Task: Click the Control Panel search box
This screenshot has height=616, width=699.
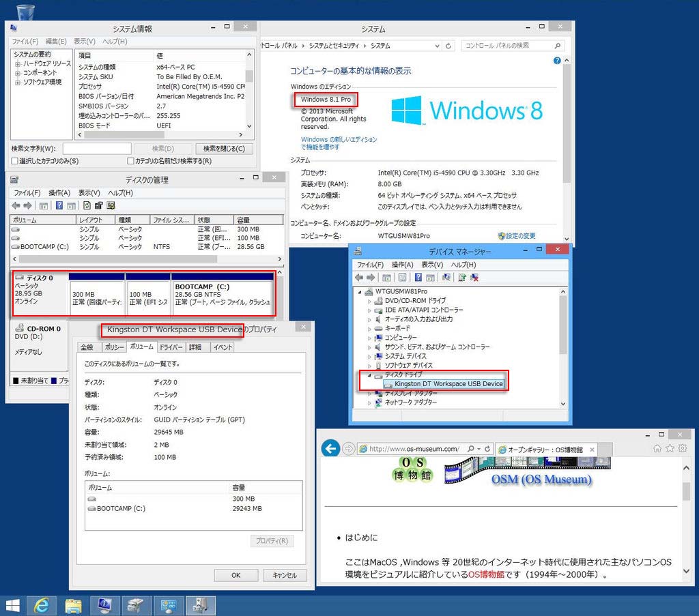Action: click(x=512, y=46)
